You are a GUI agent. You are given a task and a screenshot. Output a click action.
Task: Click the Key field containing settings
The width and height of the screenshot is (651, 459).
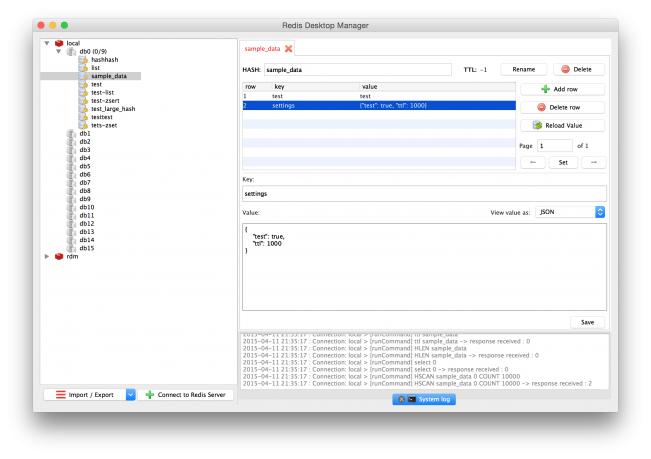(424, 194)
